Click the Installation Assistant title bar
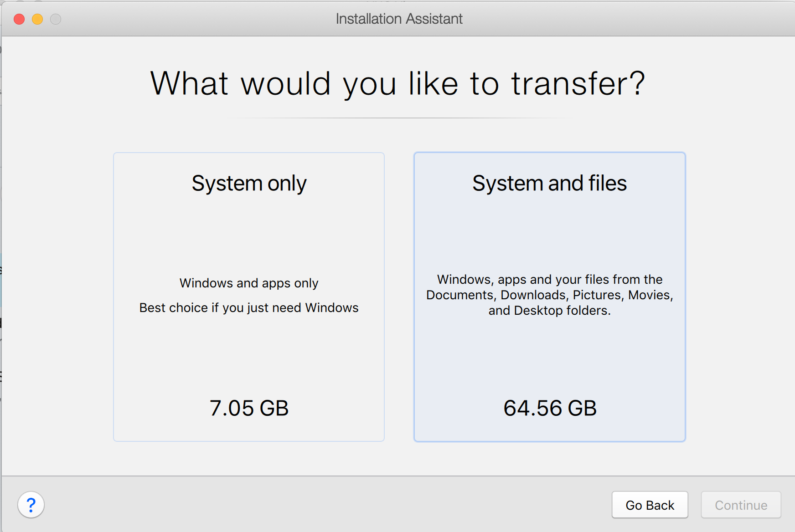This screenshot has height=532, width=795. pyautogui.click(x=398, y=18)
